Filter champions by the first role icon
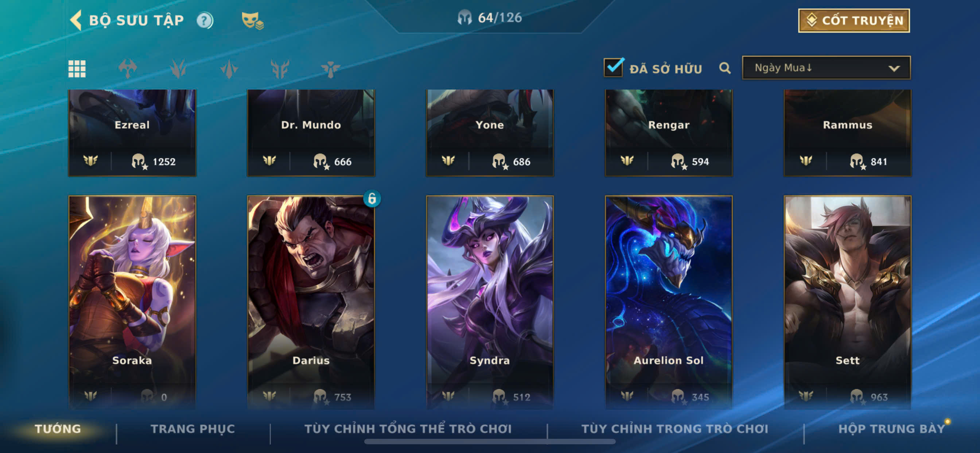Viewport: 980px width, 453px height. (x=128, y=69)
